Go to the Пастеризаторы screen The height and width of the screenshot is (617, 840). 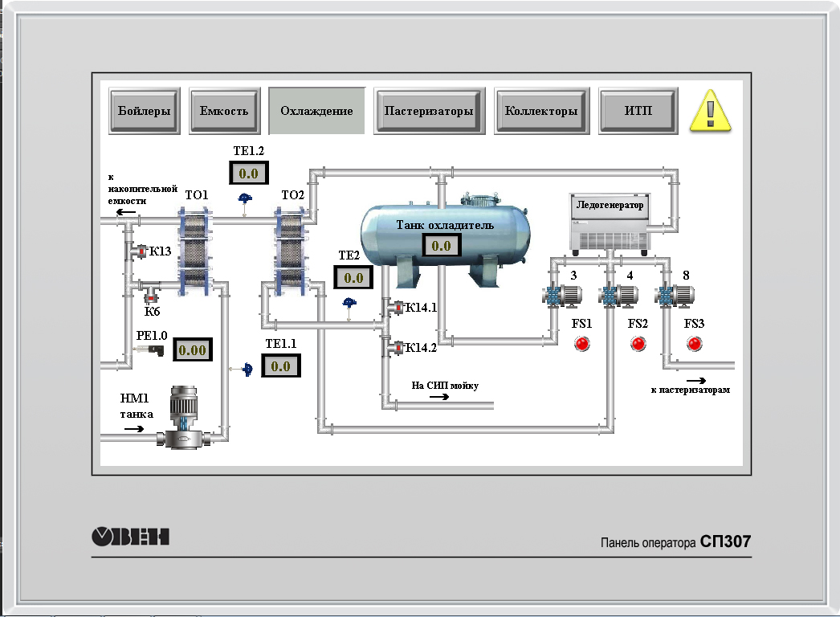click(x=429, y=111)
